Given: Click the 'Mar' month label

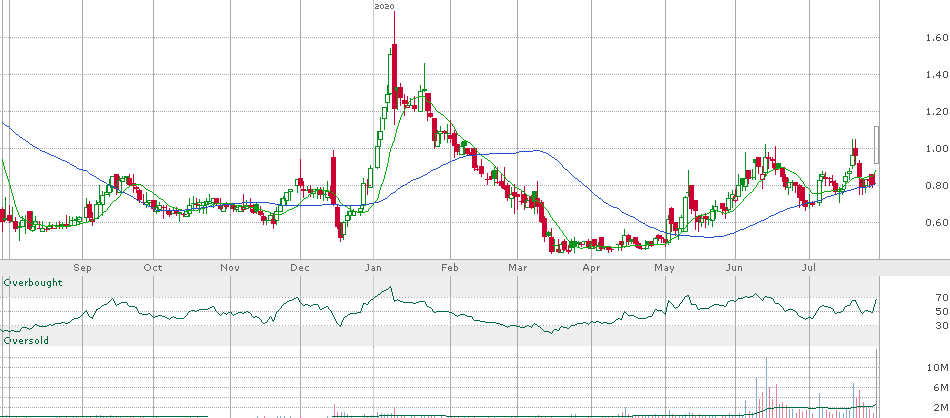Looking at the screenshot, I should pyautogui.click(x=517, y=268).
